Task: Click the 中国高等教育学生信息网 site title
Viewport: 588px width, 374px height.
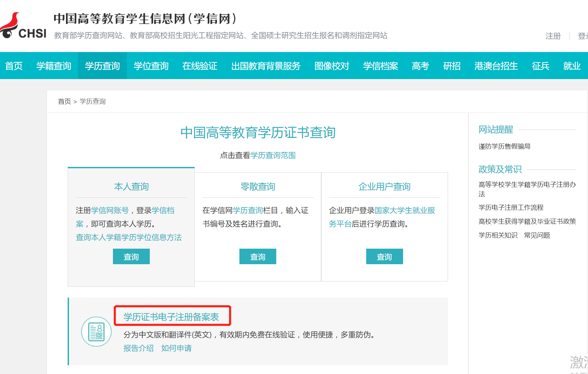Action: click(x=145, y=19)
